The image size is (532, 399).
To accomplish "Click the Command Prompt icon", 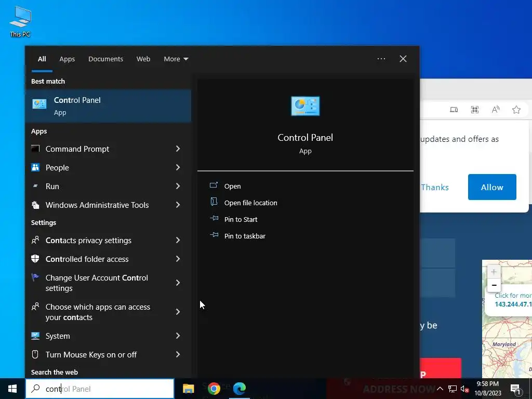I will pyautogui.click(x=35, y=149).
